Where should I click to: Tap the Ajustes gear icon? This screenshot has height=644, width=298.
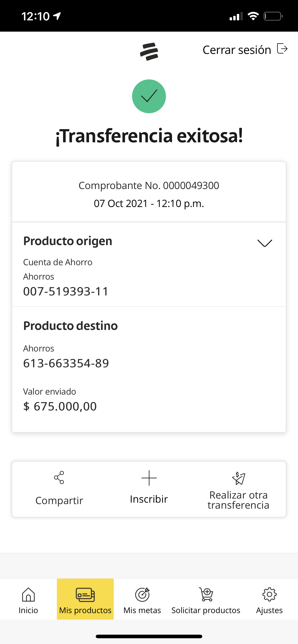tap(269, 594)
